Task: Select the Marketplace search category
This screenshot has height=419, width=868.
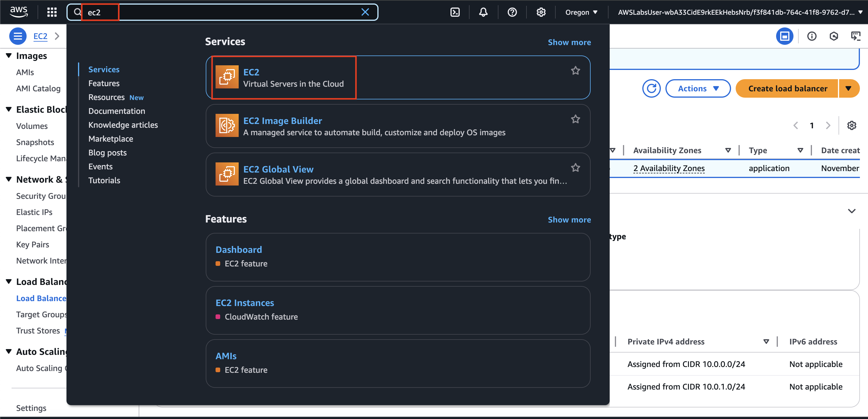Action: [110, 138]
